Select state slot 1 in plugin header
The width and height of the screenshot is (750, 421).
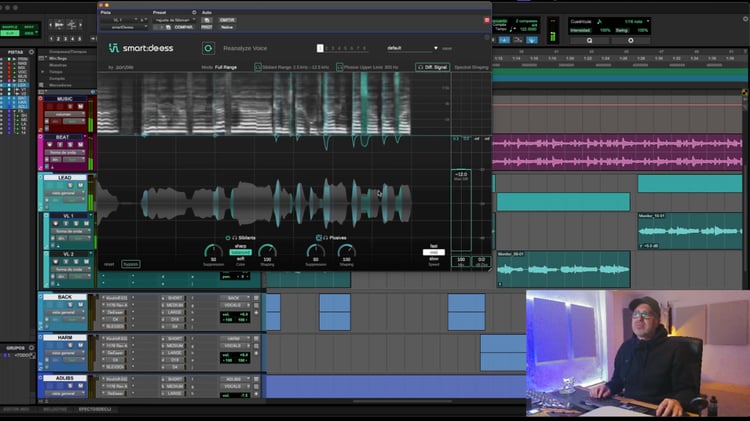point(320,47)
